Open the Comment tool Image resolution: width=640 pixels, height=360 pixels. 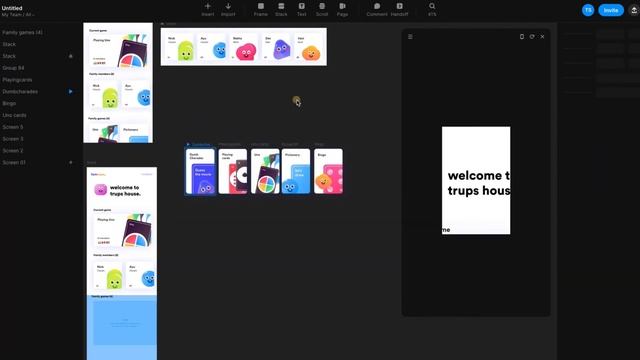click(x=377, y=9)
